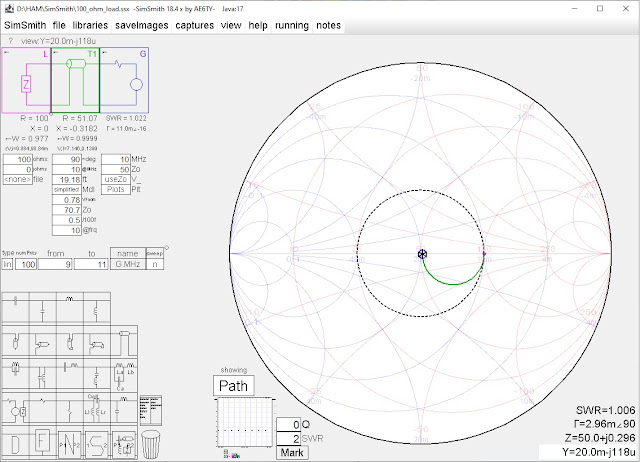
Task: Click the question mark help icon
Action: point(11,41)
